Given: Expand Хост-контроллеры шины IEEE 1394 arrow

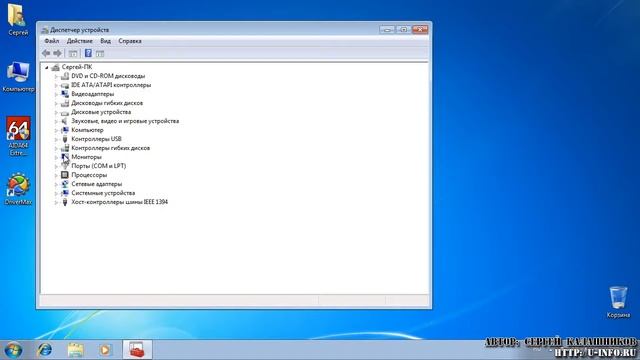Looking at the screenshot, I should [56, 202].
